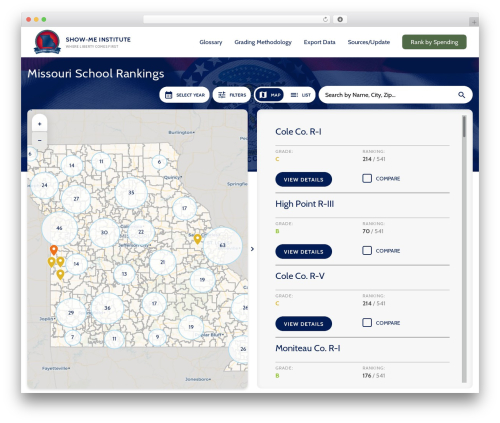Viewport: 500px width, 423px height.
Task: View details for High Point R-III
Action: (x=303, y=252)
